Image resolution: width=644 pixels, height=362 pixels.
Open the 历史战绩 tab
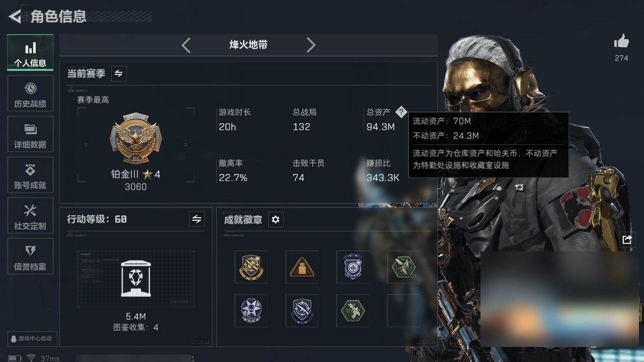(x=30, y=94)
